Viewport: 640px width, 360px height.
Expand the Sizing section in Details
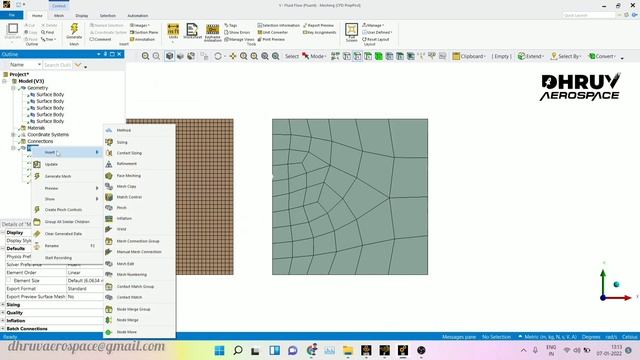pos(3,304)
